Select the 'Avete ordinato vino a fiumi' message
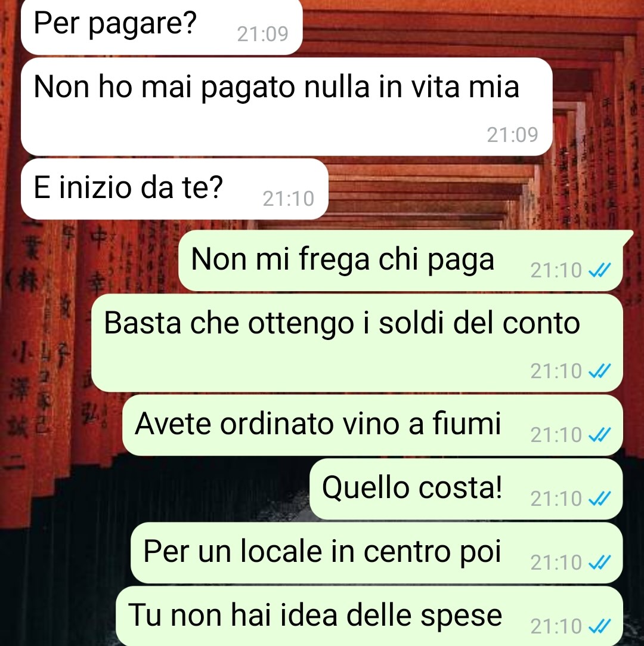Viewport: 644px width, 646px height. point(373,425)
